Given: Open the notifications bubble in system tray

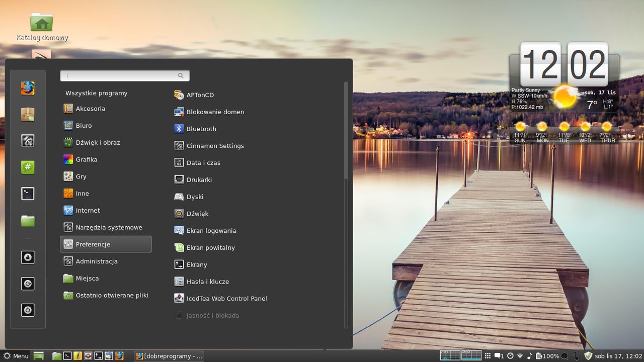Looking at the screenshot, I should pos(499,356).
